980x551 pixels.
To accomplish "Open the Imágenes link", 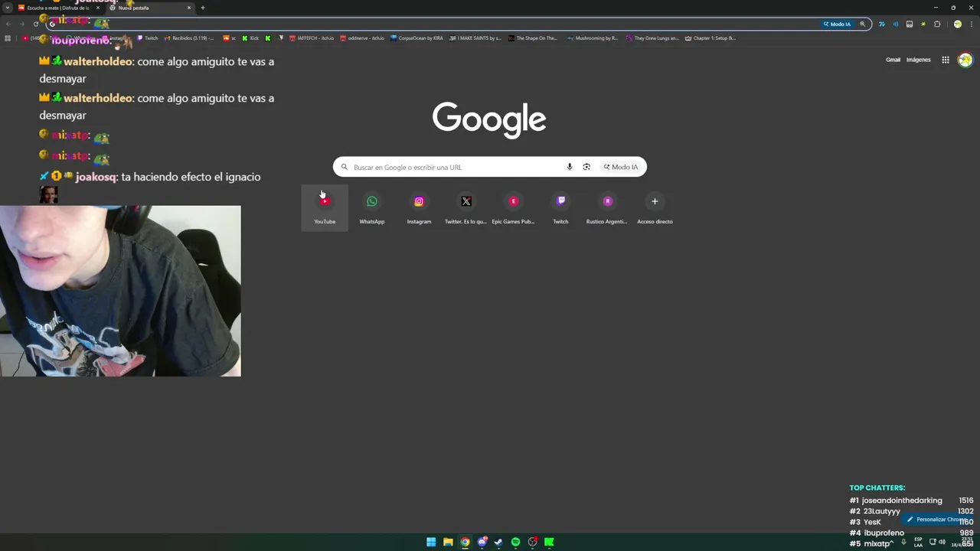I will pyautogui.click(x=918, y=60).
